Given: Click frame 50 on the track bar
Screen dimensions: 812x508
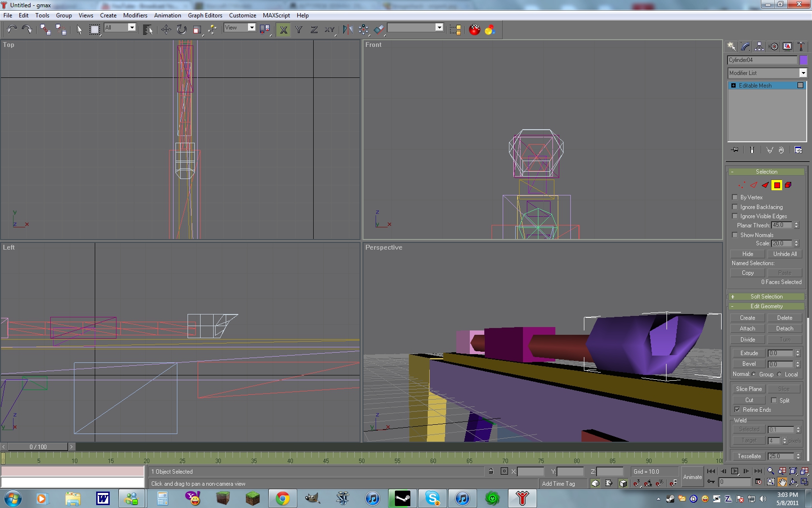Looking at the screenshot, I should click(x=362, y=458).
